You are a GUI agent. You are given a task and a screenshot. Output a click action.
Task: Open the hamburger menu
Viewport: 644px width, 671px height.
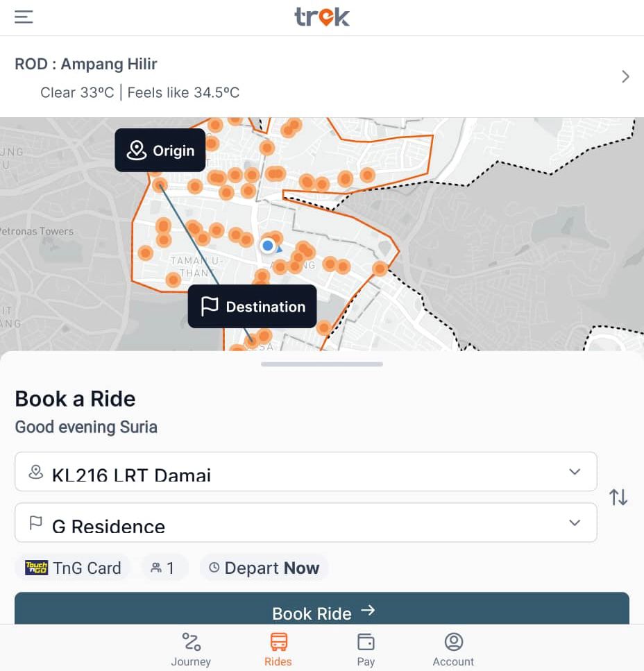point(24,17)
